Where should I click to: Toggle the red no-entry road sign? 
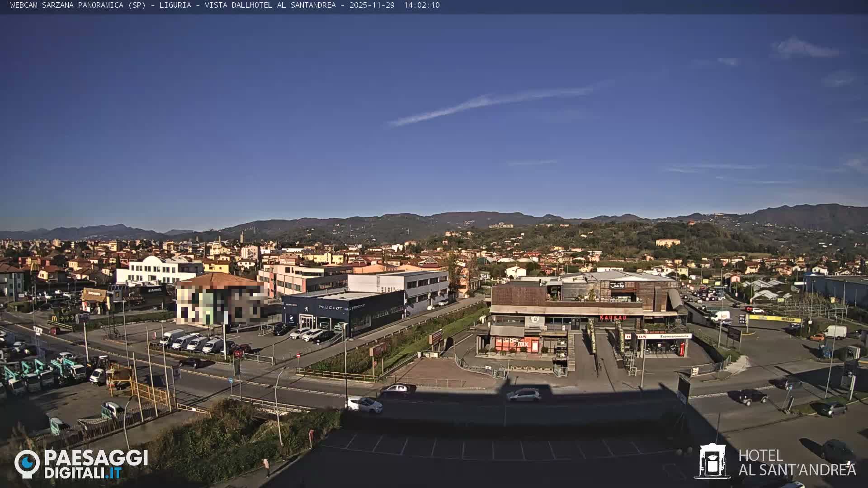coord(298,357)
